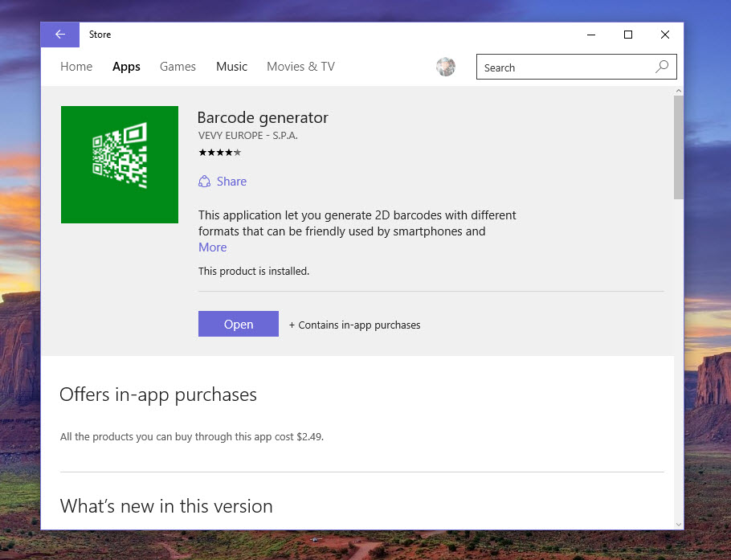Expand description with More link
Viewport: 731px width, 560px height.
(x=213, y=247)
